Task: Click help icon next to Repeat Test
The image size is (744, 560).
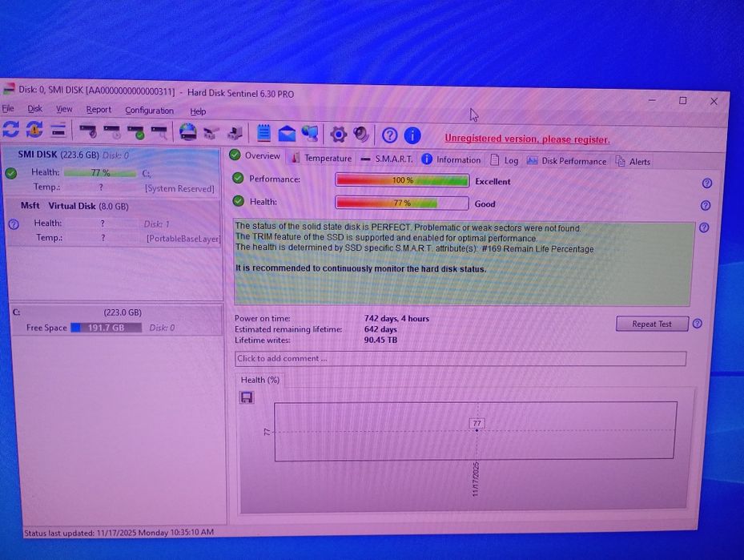Action: [697, 324]
